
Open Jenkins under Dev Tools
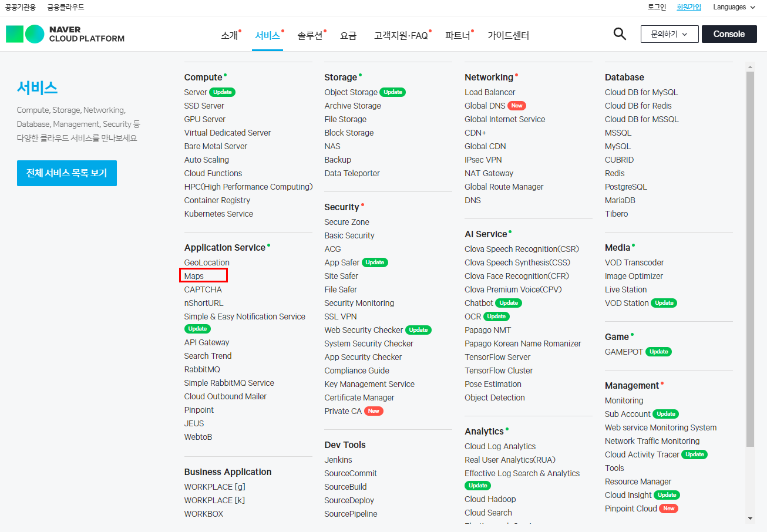[338, 460]
